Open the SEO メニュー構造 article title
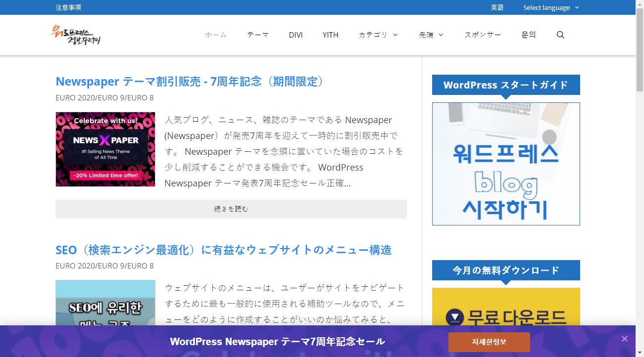 pyautogui.click(x=224, y=250)
